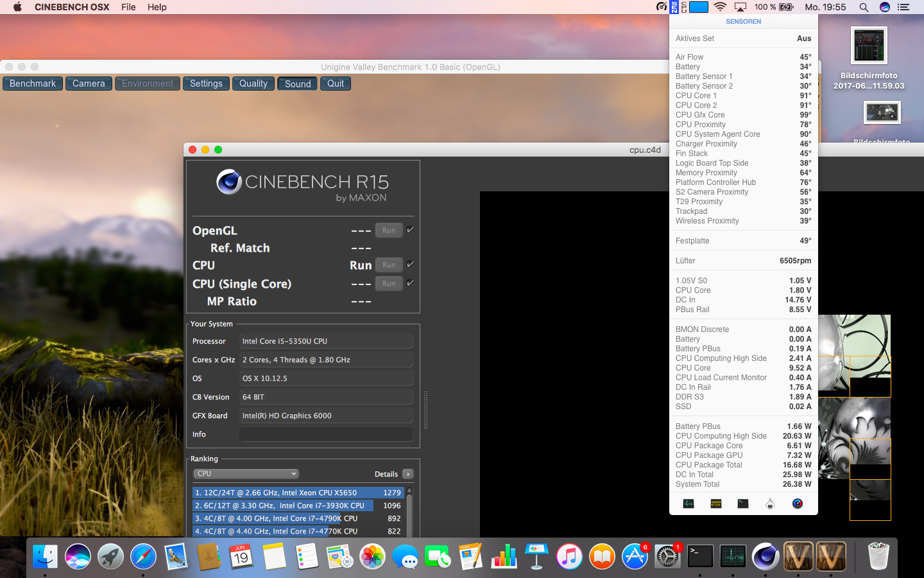This screenshot has width=924, height=578.
Task: Open the File menu
Action: pyautogui.click(x=128, y=7)
